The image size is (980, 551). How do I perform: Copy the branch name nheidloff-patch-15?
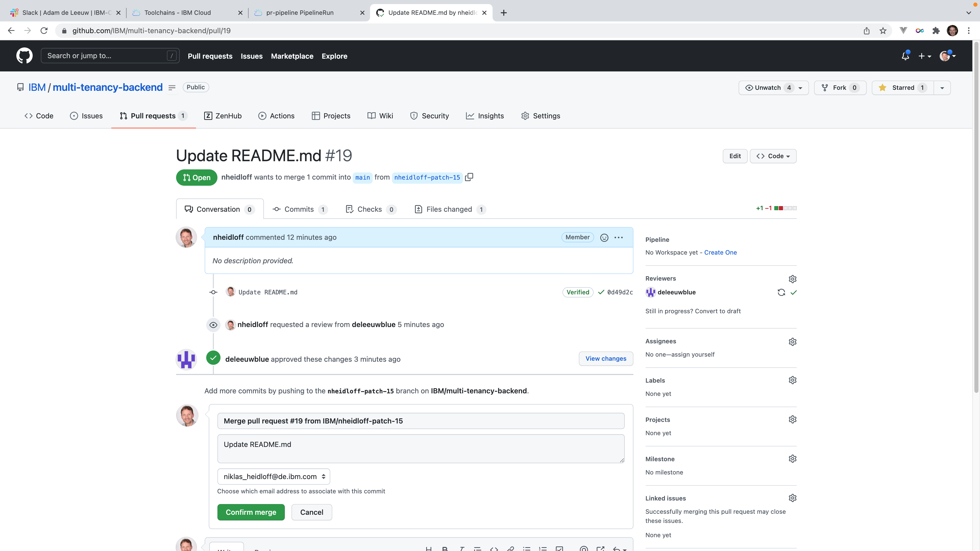click(470, 177)
